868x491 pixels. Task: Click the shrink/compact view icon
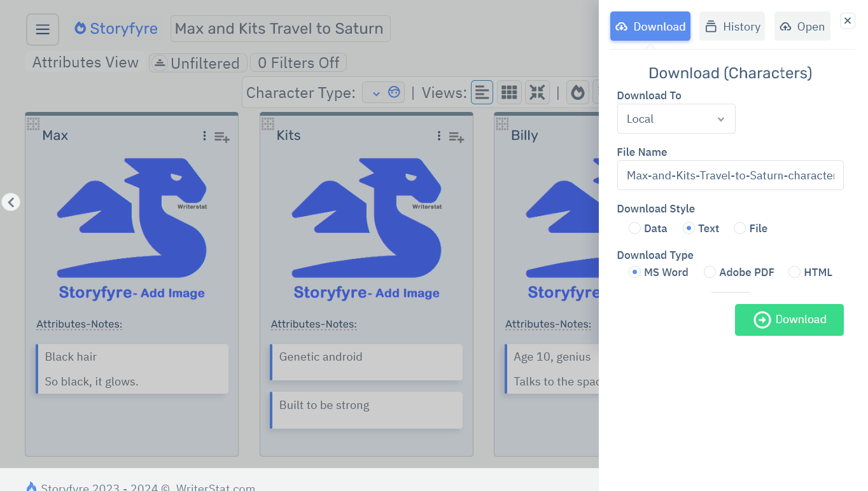[x=537, y=92]
